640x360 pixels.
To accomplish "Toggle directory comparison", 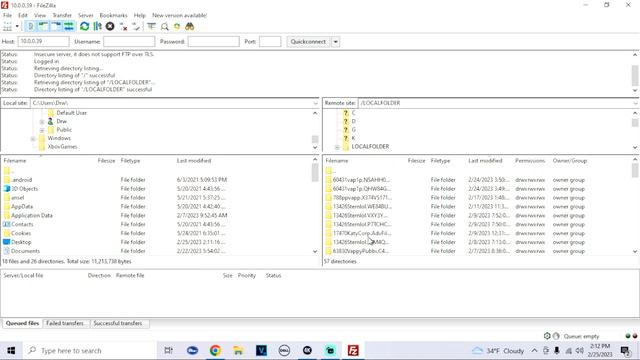I will tap(164, 27).
